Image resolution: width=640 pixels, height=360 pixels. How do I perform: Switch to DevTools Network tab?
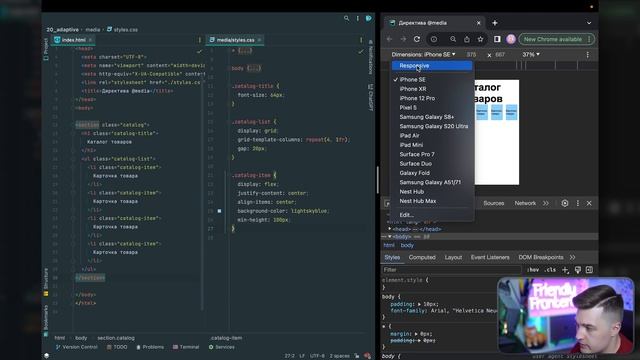pyautogui.click(x=525, y=203)
